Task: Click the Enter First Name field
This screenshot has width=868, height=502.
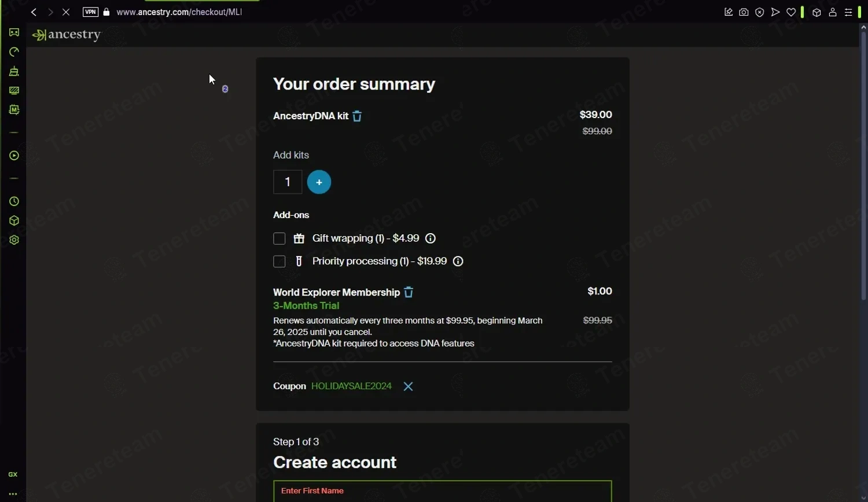Action: 442,491
